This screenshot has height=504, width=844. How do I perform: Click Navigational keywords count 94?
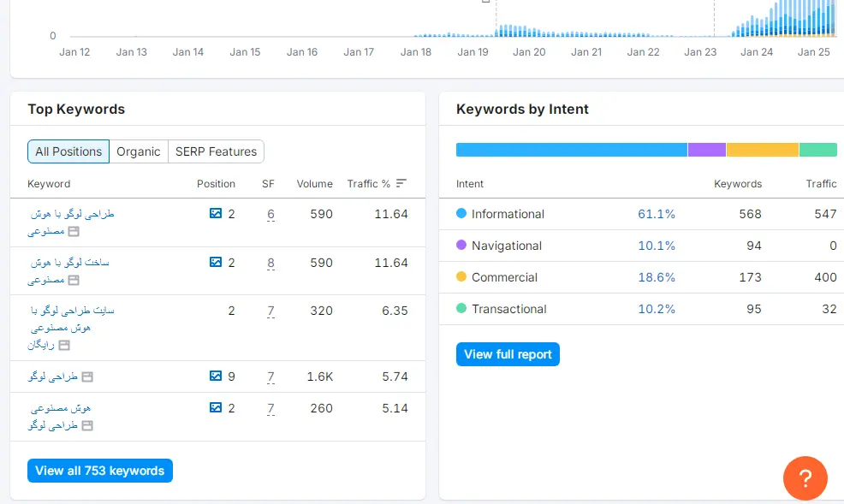pos(753,246)
